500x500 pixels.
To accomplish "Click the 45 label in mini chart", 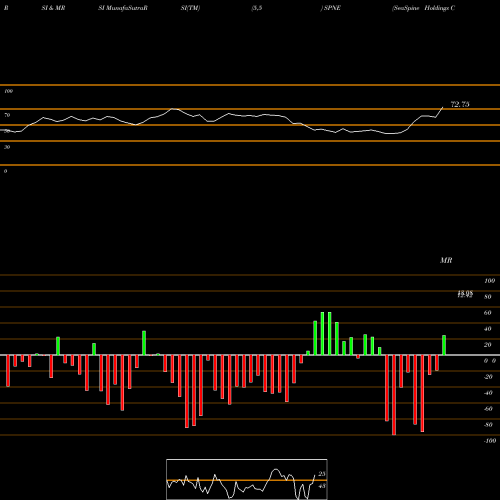I will point(322,486).
